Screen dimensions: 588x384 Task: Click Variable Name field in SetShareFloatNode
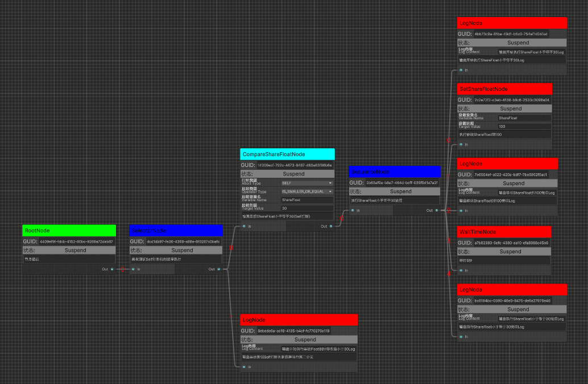click(x=523, y=118)
